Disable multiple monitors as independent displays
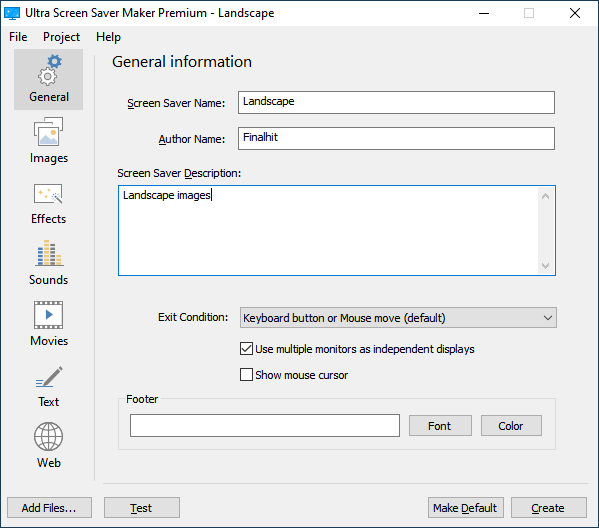 tap(246, 349)
